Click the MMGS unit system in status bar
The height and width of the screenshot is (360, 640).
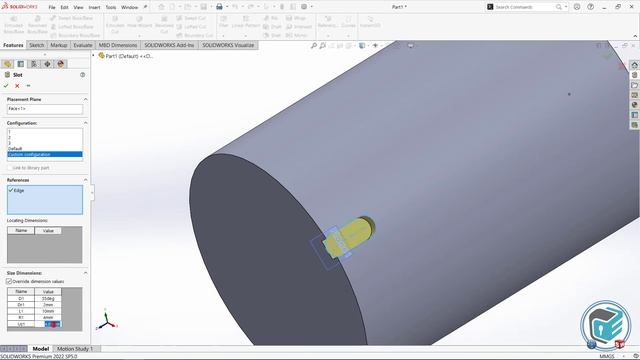(x=607, y=356)
